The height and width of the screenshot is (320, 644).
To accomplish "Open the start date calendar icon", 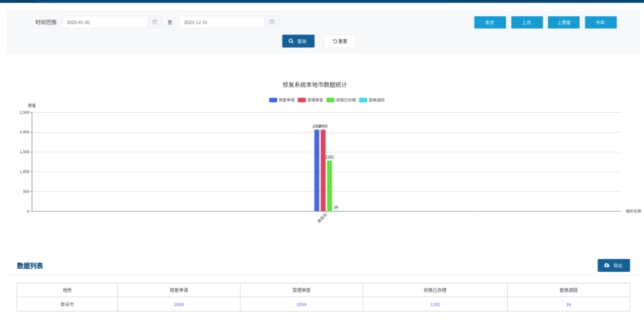I will (x=154, y=22).
